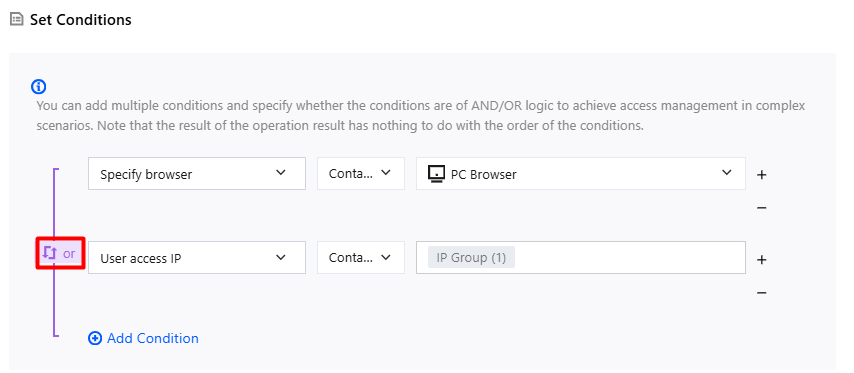Open the Specify browser condition type dropdown

197,174
